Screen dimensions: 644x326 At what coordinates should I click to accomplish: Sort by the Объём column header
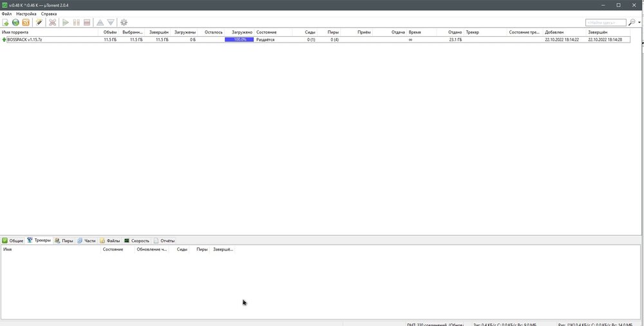tap(108, 32)
